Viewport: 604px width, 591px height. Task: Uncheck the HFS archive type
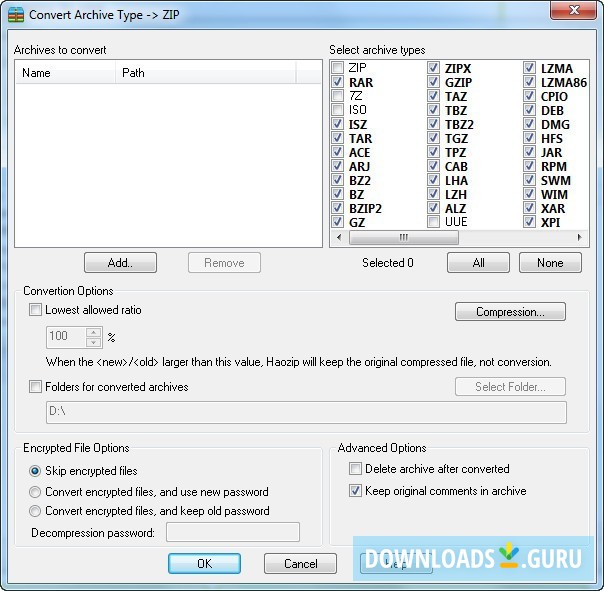tap(529, 138)
